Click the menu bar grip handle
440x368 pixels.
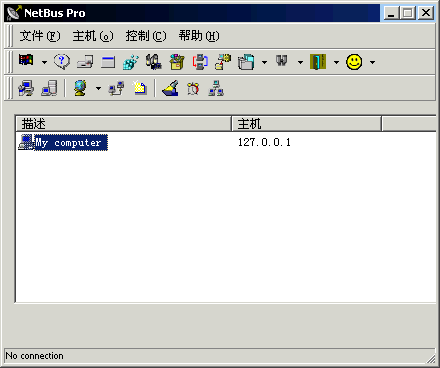coord(10,36)
